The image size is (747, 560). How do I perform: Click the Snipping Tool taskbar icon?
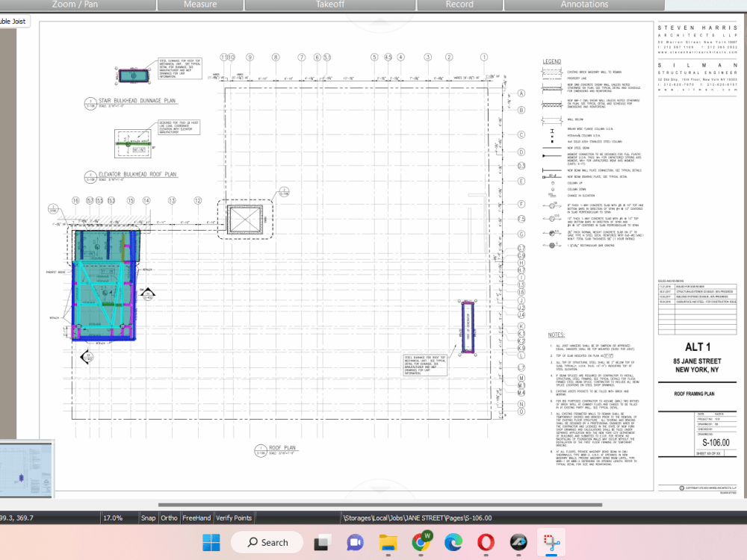(x=551, y=542)
